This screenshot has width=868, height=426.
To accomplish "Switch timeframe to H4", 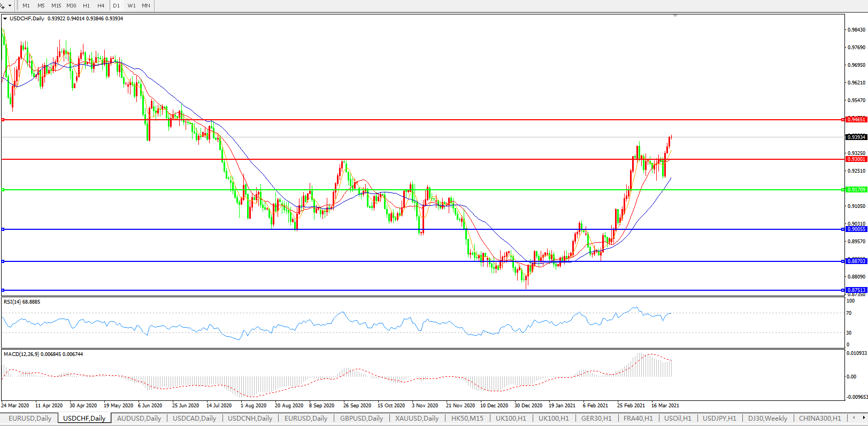I will (x=101, y=5).
